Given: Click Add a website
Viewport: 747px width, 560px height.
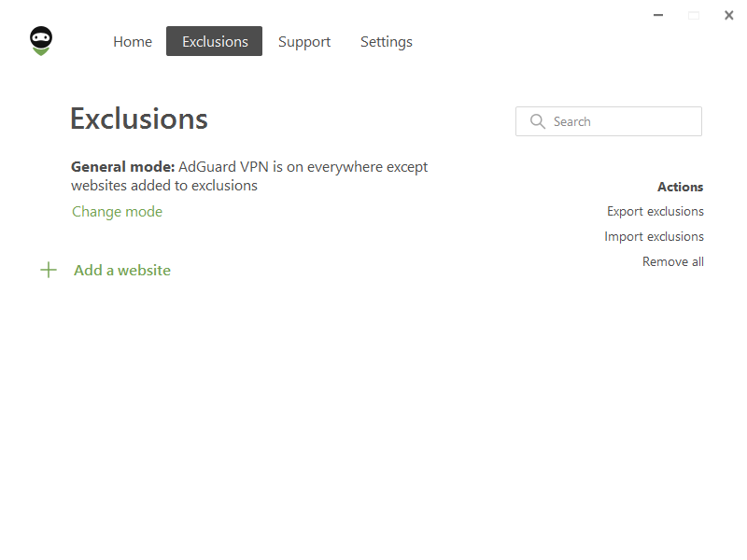Looking at the screenshot, I should [122, 270].
